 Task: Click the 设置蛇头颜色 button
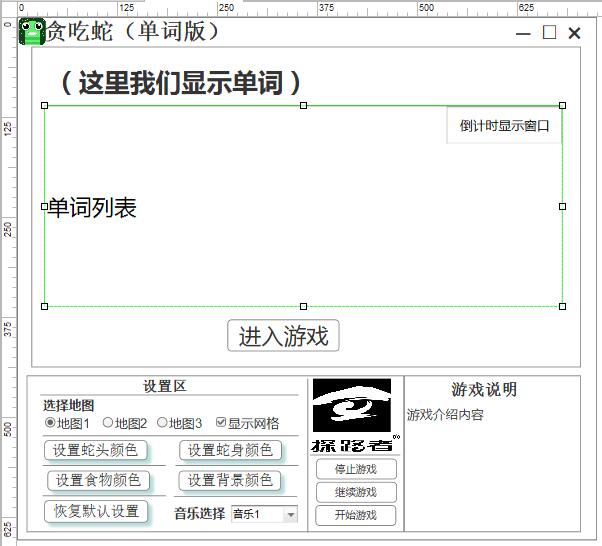(x=96, y=450)
